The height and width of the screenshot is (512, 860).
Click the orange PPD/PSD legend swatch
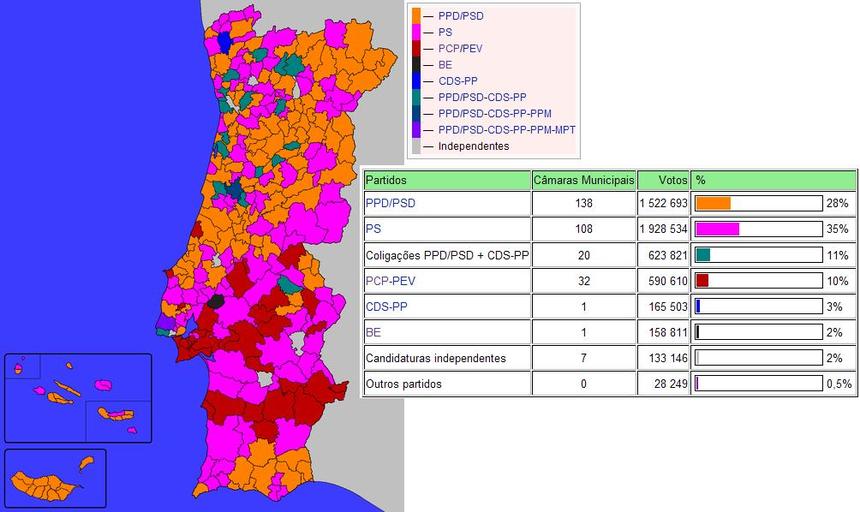417,16
